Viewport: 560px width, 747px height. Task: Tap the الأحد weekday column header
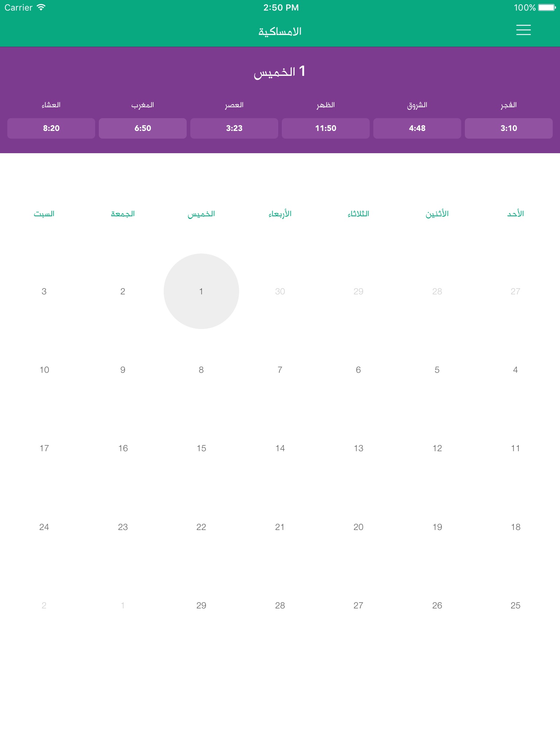pos(515,214)
